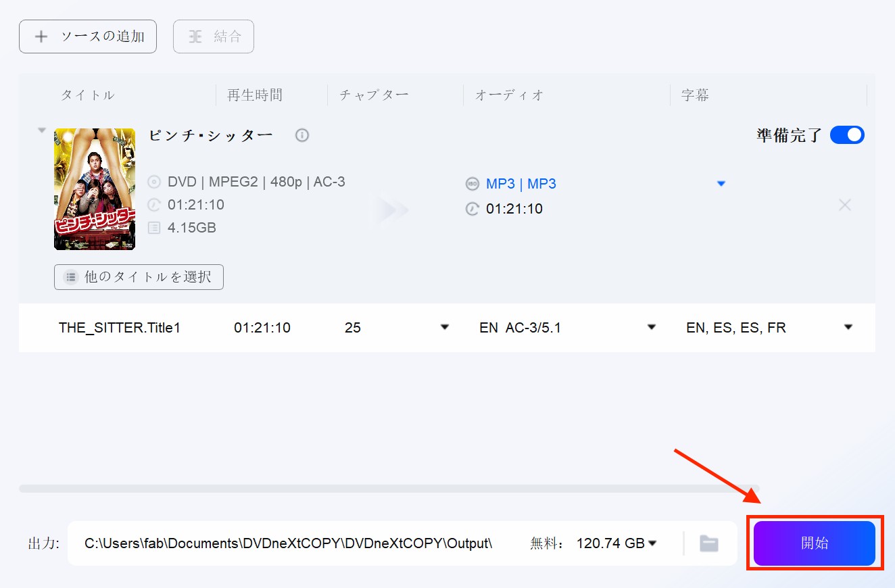Click source duration clock icon 01:21:10

pos(155,205)
